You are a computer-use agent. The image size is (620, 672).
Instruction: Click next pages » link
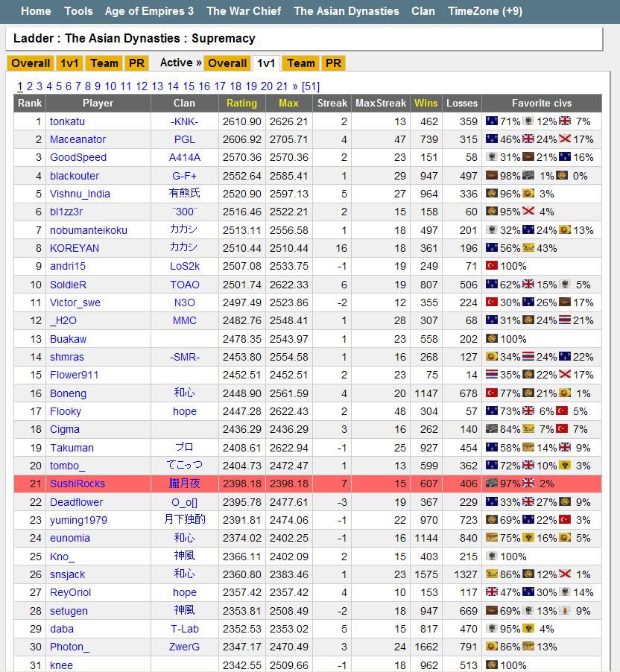click(x=295, y=86)
